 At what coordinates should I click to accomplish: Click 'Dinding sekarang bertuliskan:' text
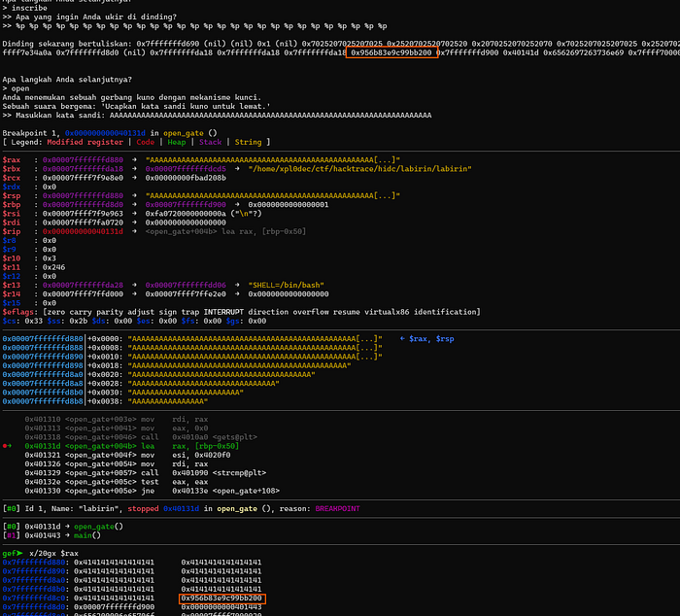pyautogui.click(x=67, y=44)
